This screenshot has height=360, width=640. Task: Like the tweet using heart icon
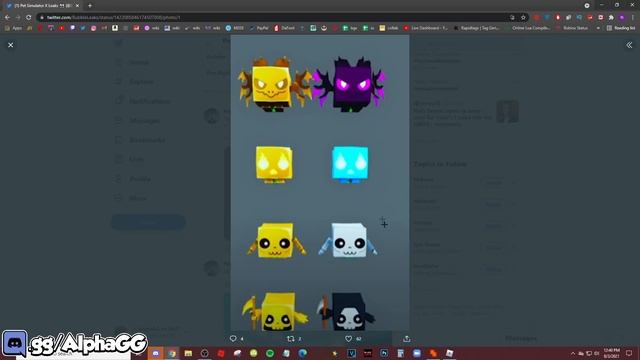point(348,338)
